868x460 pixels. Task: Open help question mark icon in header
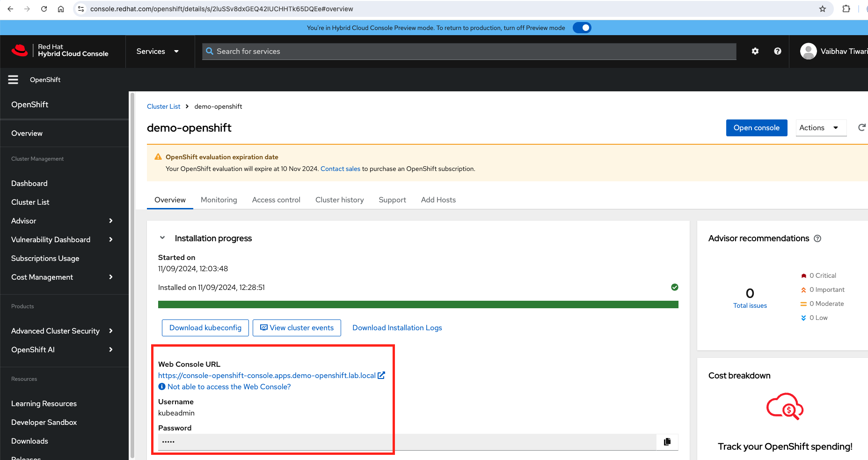point(778,51)
